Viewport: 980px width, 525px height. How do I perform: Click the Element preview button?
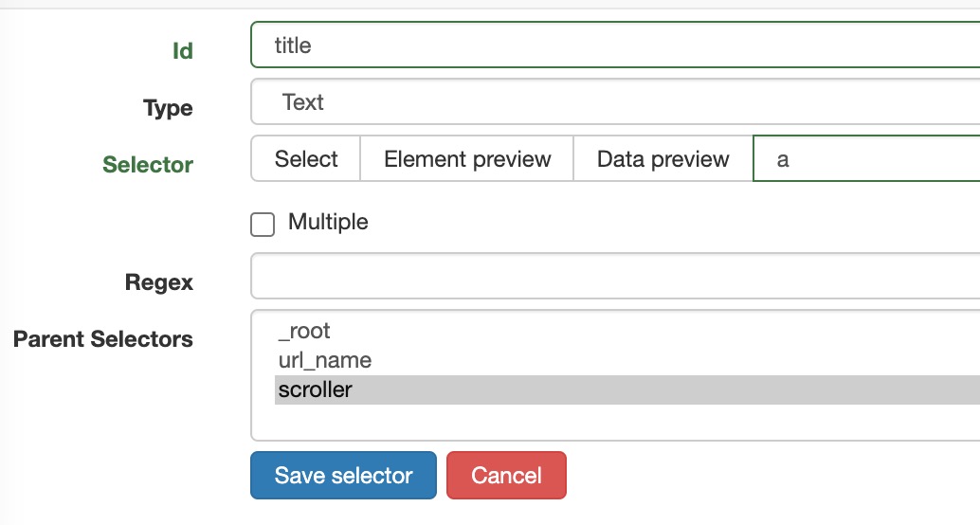467,159
